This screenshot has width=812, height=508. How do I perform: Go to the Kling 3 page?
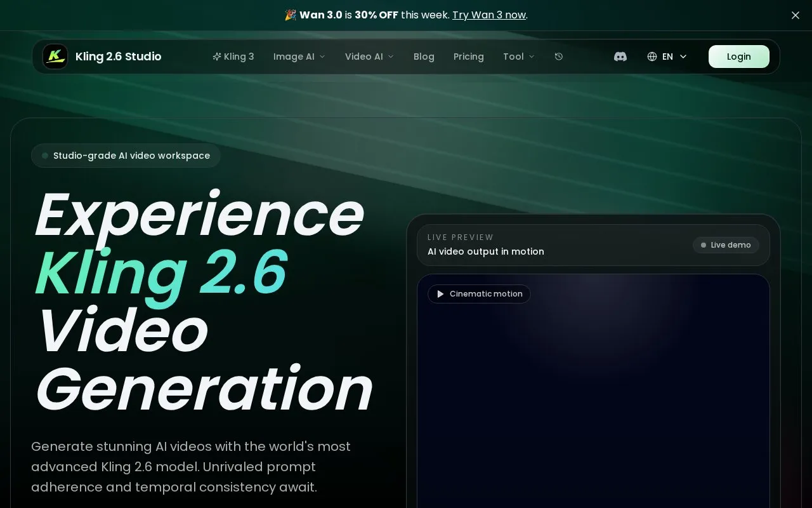click(x=233, y=57)
